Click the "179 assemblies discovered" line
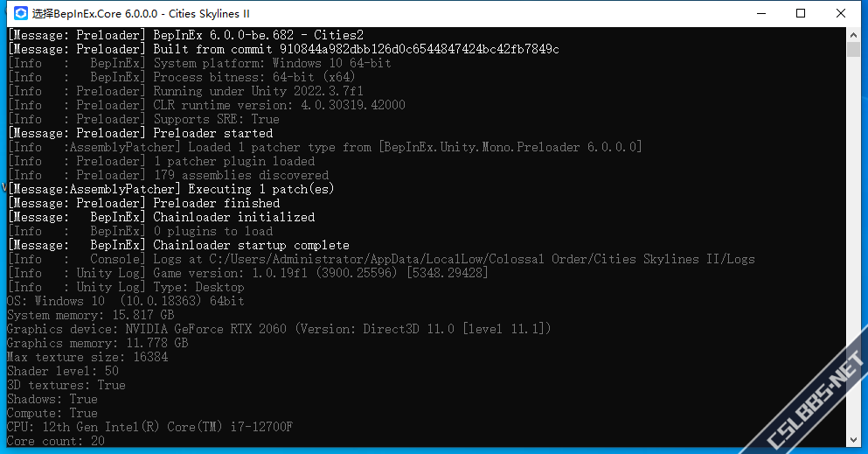This screenshot has height=454, width=868. click(x=240, y=175)
